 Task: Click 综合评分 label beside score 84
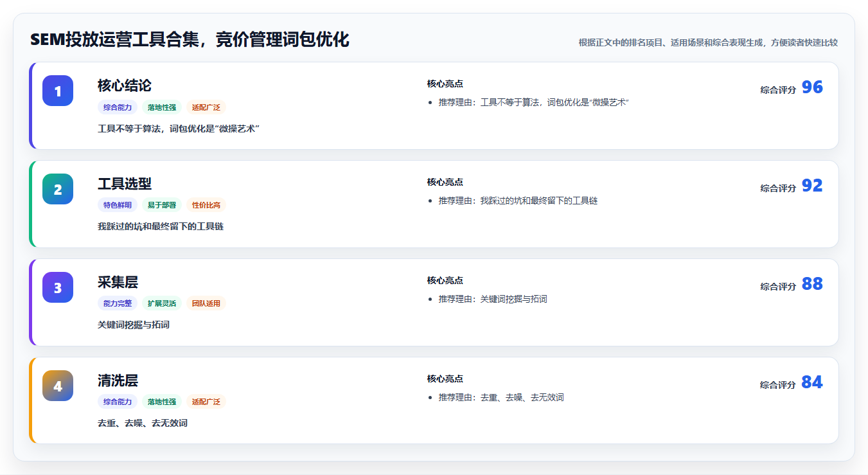pyautogui.click(x=778, y=385)
